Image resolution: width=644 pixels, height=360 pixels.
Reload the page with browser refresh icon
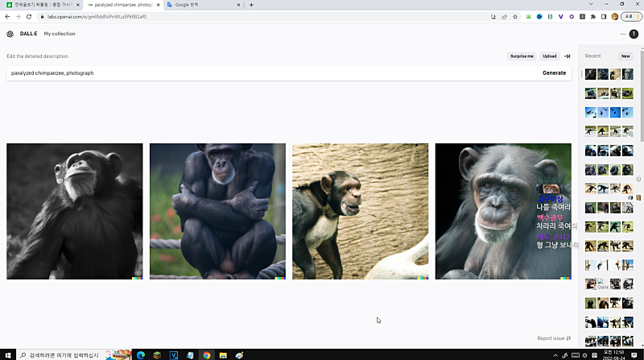(29, 16)
